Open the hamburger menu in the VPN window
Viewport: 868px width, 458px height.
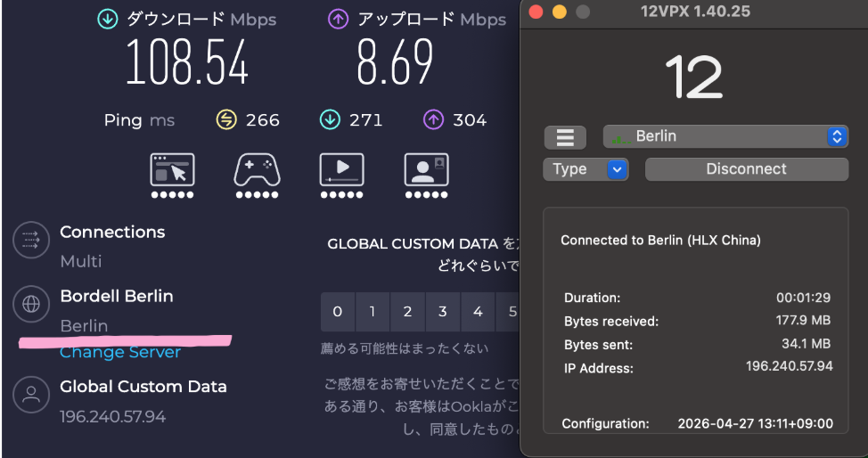(x=565, y=137)
